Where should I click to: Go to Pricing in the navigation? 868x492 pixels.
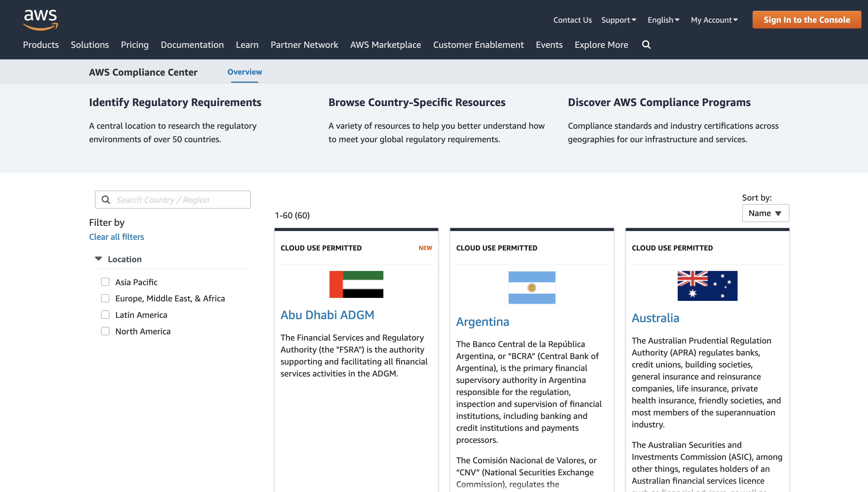(135, 45)
